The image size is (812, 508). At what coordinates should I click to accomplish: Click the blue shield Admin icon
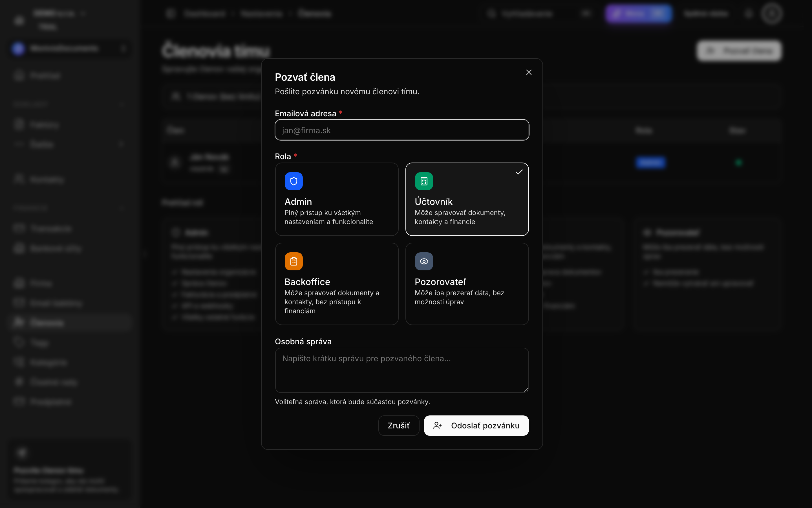(294, 181)
